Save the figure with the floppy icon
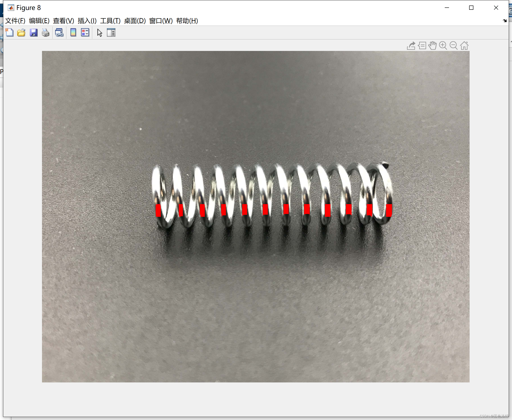Viewport: 512px width, 420px height. [x=34, y=32]
